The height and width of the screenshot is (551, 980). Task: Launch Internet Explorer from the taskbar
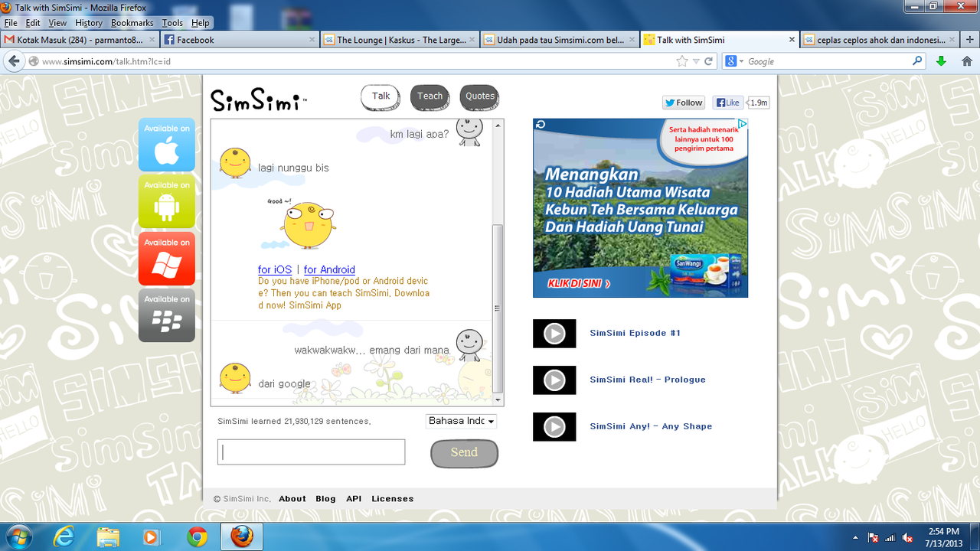(64, 537)
